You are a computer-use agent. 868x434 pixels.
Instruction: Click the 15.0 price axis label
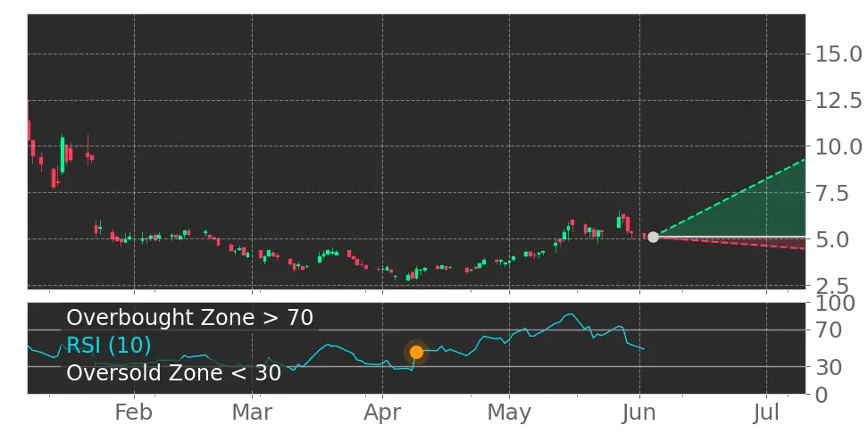(x=838, y=54)
